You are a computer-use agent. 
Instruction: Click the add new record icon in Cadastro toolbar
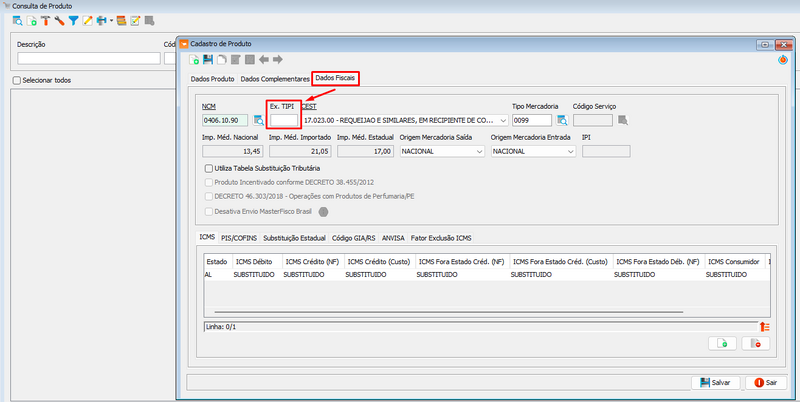[x=195, y=60]
